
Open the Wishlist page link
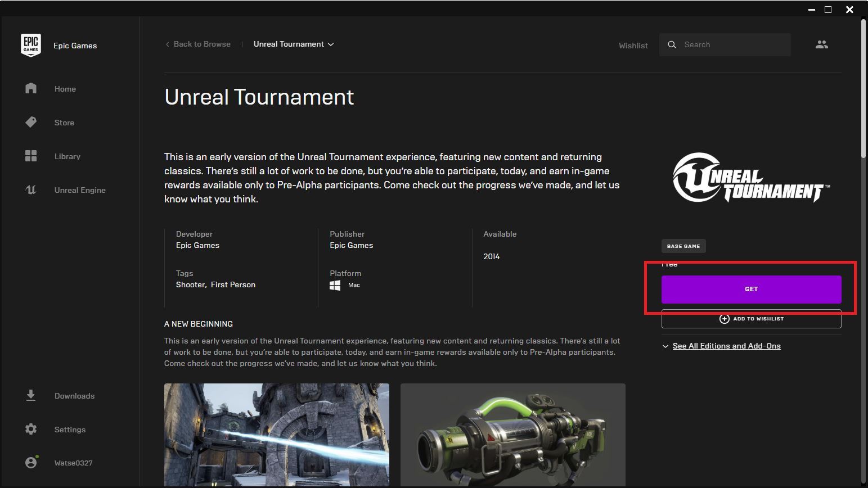pos(633,46)
